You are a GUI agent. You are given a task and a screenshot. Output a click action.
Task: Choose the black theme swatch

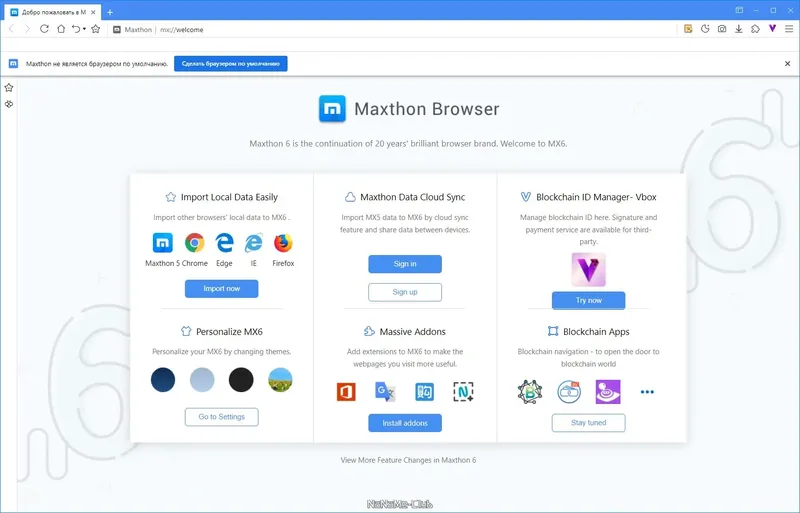241,380
